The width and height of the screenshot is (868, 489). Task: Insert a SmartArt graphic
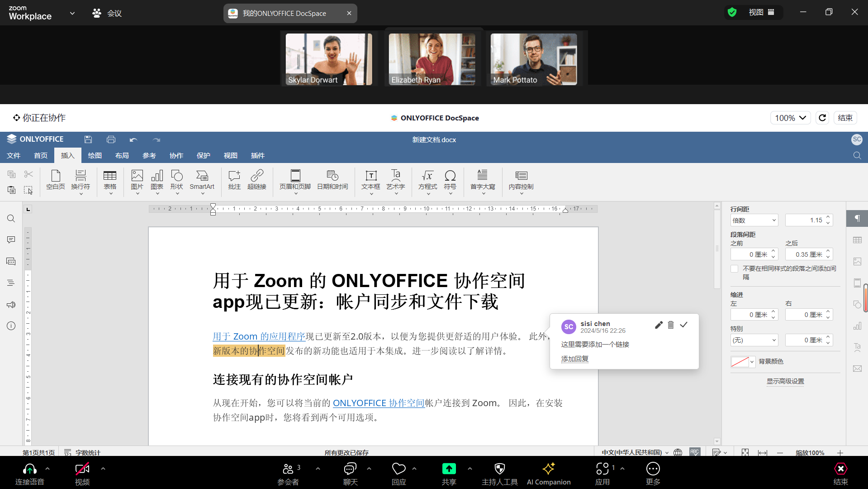pos(202,181)
